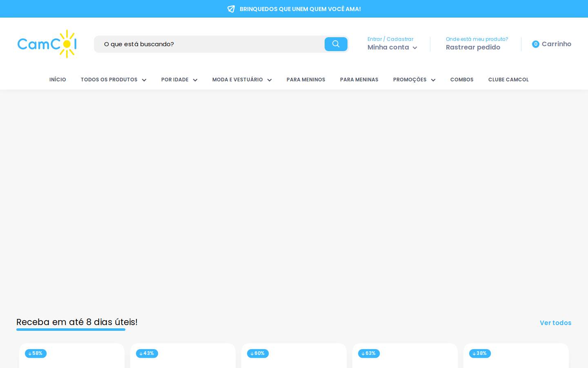The height and width of the screenshot is (368, 588).
Task: Open the Minha conta dropdown
Action: [392, 47]
